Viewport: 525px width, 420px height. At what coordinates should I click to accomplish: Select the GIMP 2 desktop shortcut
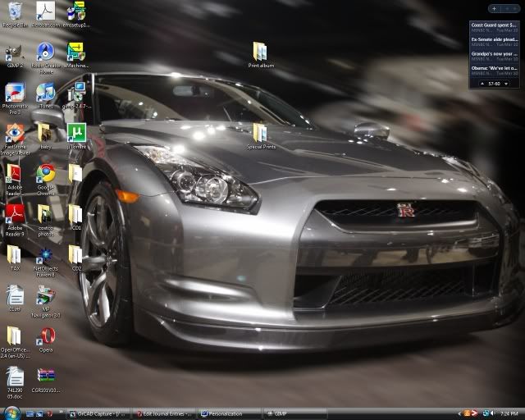[x=15, y=55]
